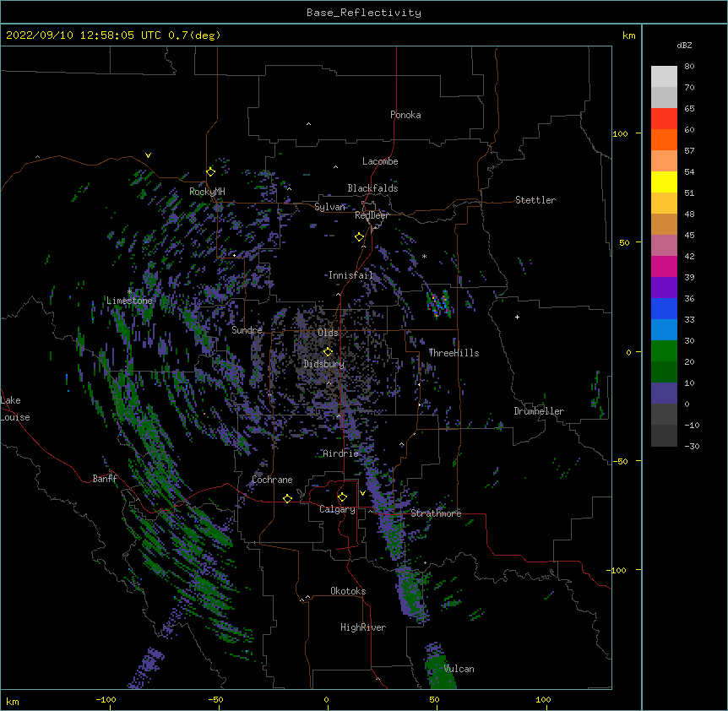Click the Base_Reflectivity title text
The height and width of the screenshot is (711, 728).
click(364, 13)
